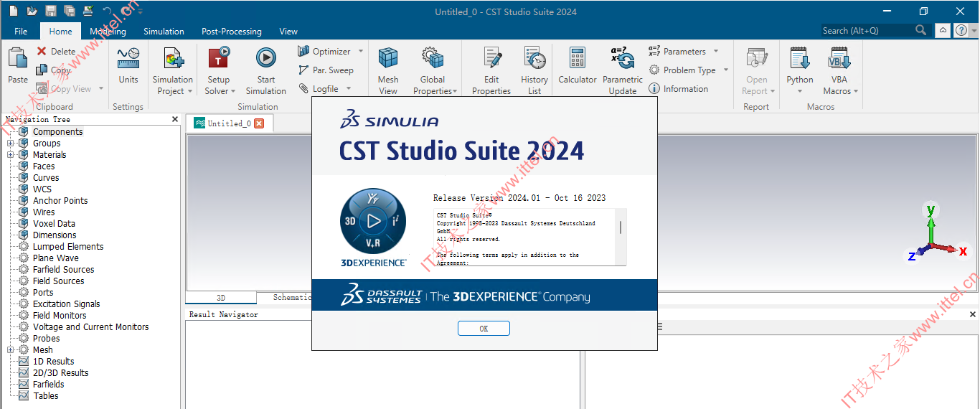
Task: Open the Setup Solver dropdown arrow
Action: coord(234,92)
